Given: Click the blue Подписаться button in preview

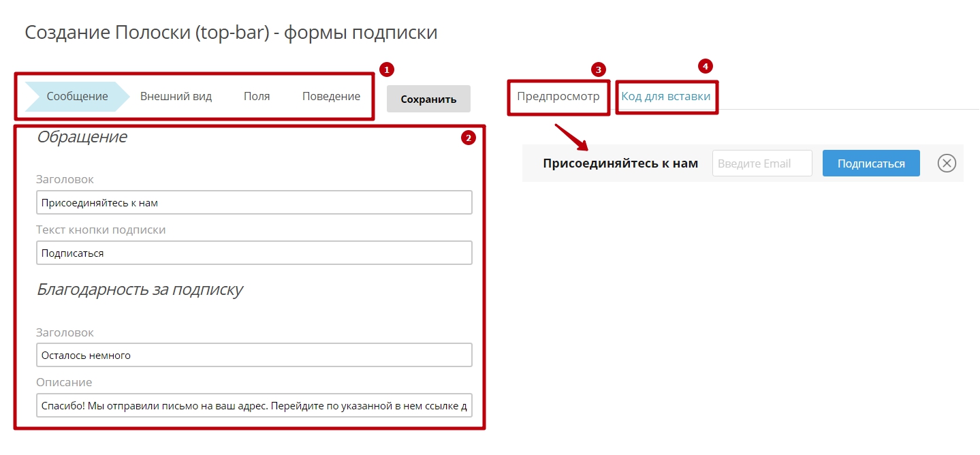Looking at the screenshot, I should pos(870,163).
